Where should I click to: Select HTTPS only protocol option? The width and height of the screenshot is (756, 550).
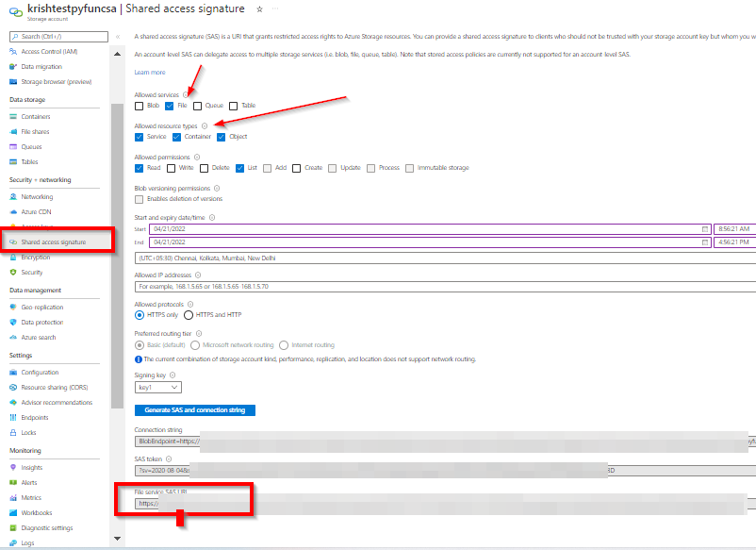pos(140,315)
